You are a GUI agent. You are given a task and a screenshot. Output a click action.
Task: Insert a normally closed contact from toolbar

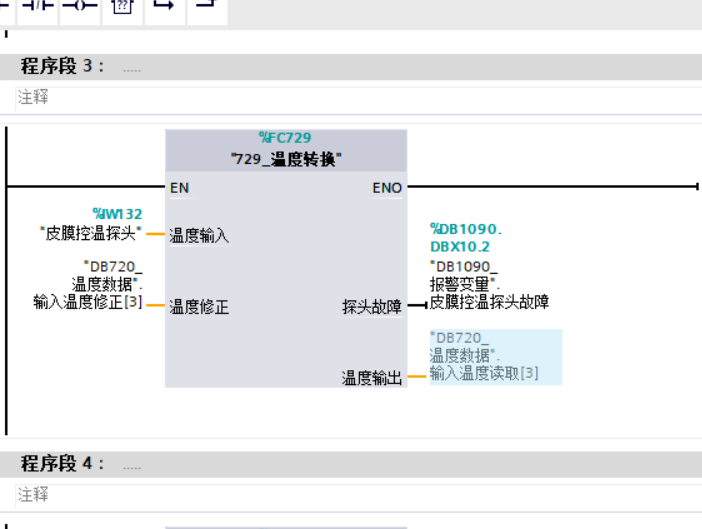tap(38, 6)
